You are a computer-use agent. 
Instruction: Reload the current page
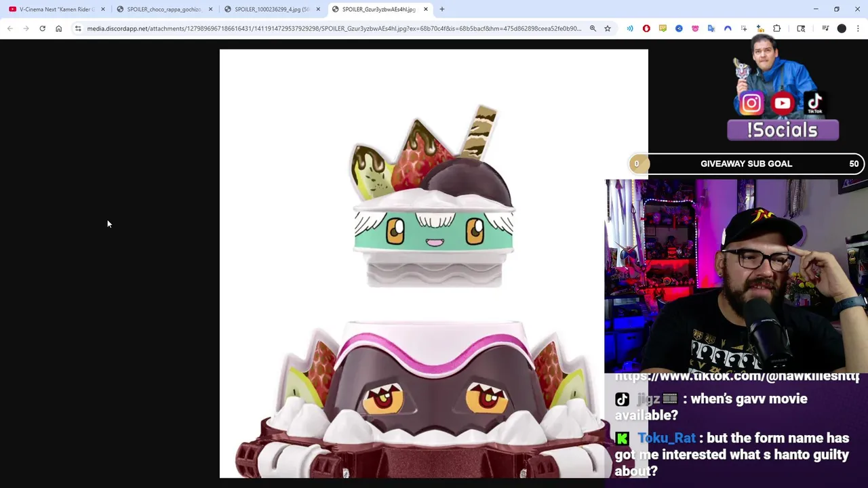click(42, 28)
